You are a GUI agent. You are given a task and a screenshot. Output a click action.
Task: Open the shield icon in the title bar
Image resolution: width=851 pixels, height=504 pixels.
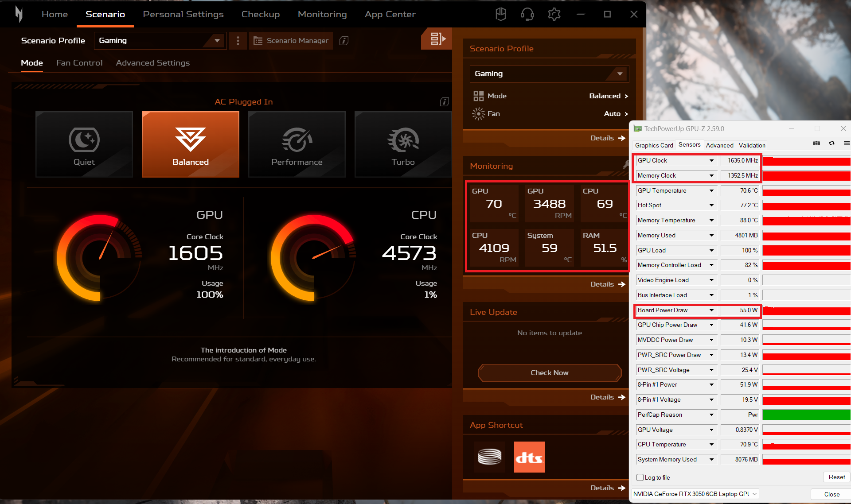[501, 14]
